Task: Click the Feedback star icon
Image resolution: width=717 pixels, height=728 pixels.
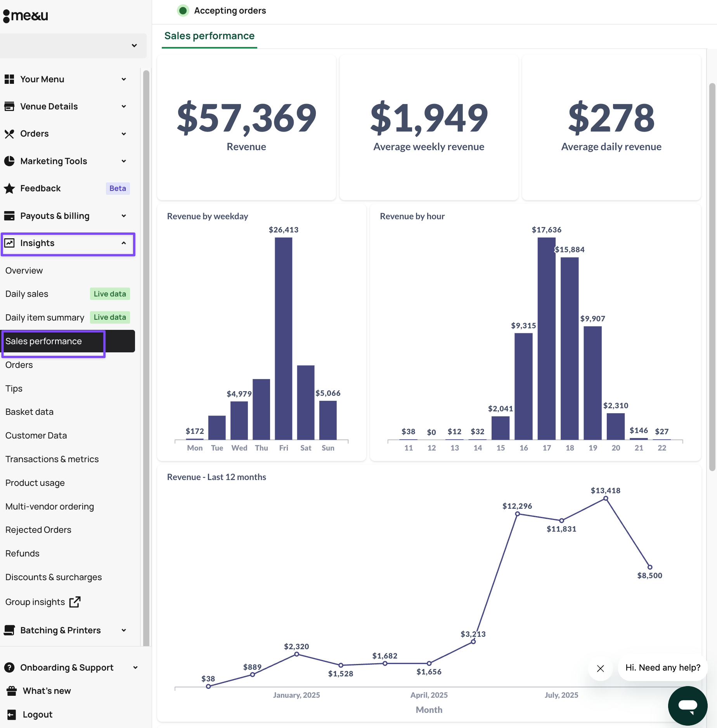Action: tap(9, 189)
